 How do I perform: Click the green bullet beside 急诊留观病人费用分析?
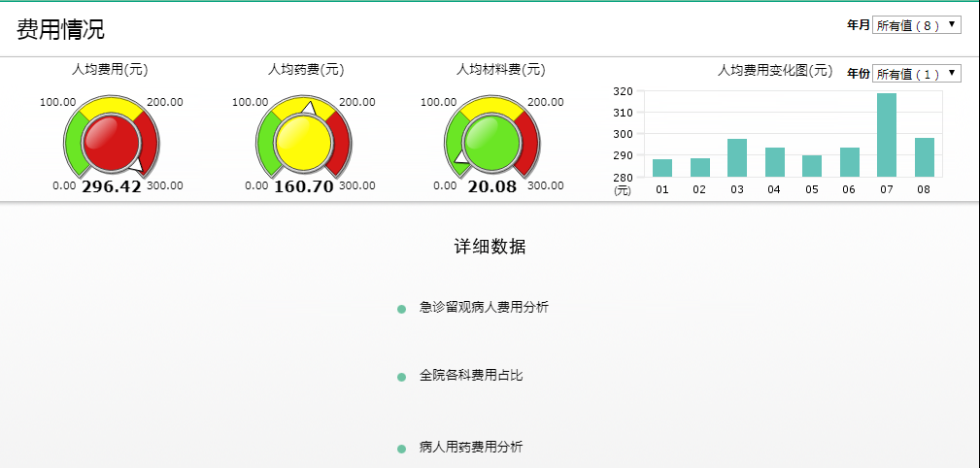(x=401, y=309)
